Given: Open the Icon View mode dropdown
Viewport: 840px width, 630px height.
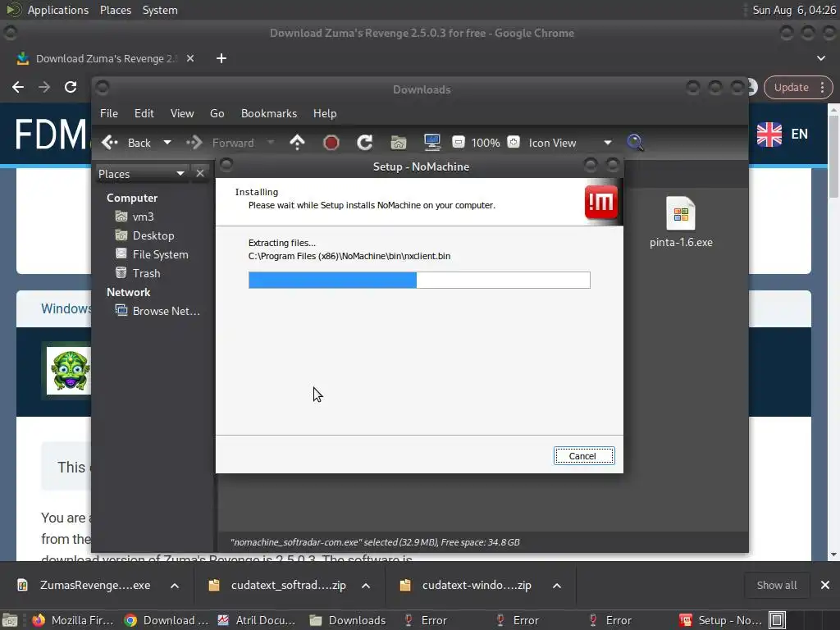Looking at the screenshot, I should pos(570,143).
